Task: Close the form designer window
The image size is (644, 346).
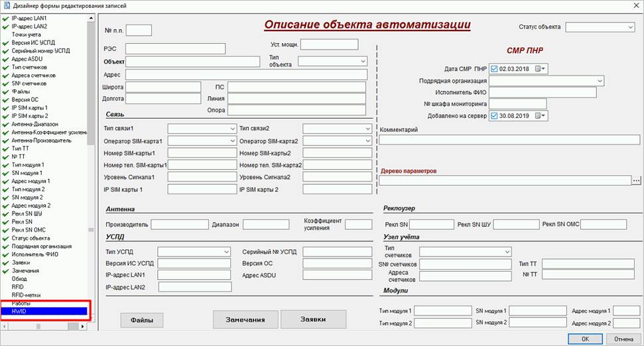Action: pyautogui.click(x=636, y=5)
